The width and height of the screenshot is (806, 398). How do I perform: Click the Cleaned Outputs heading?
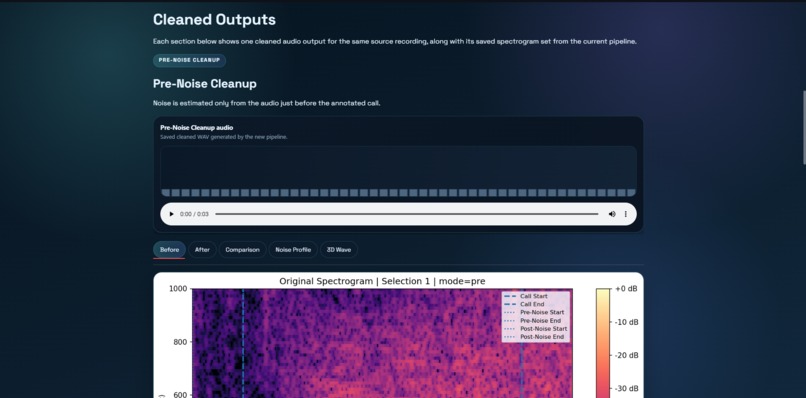214,20
